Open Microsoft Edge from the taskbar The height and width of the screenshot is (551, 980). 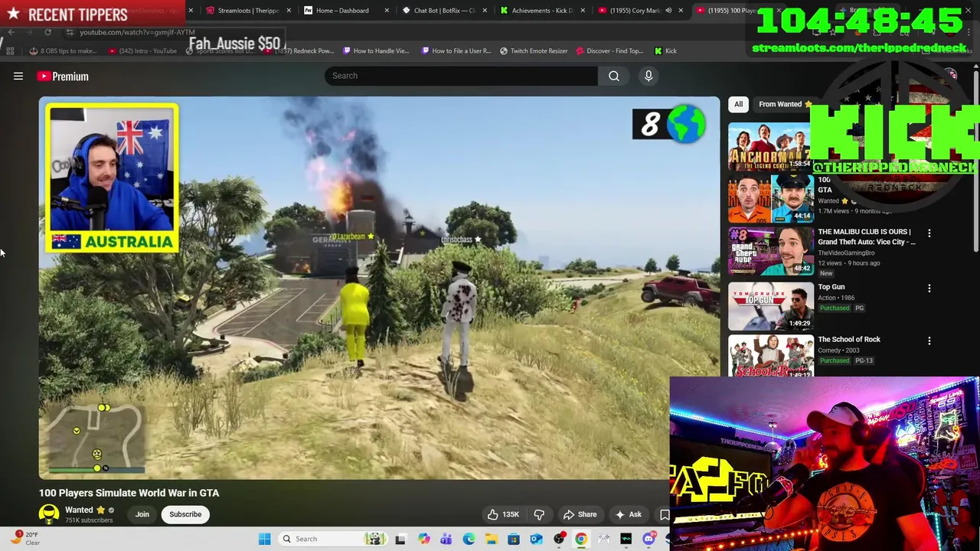click(469, 539)
